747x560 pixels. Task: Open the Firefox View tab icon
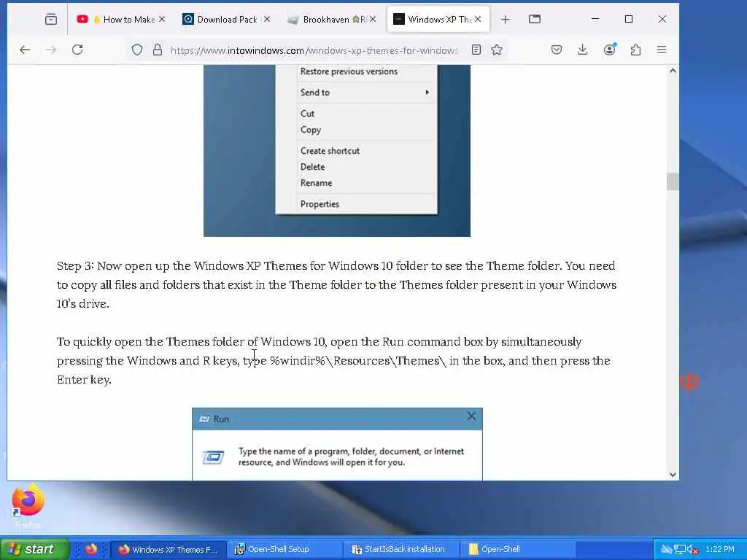tap(535, 19)
